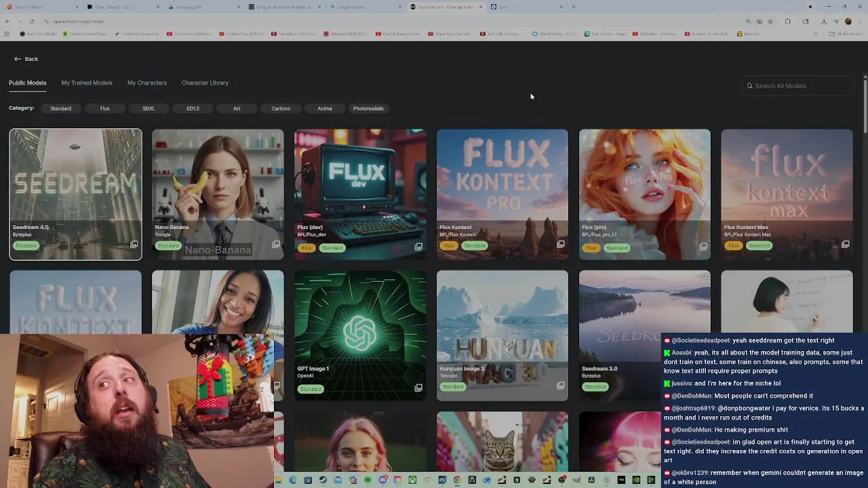The width and height of the screenshot is (868, 488).
Task: Switch to My Trained Models tab
Action: (x=87, y=83)
